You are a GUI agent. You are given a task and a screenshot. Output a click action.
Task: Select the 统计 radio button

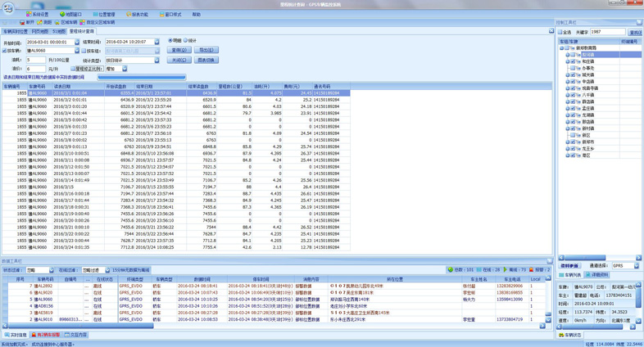(x=186, y=41)
